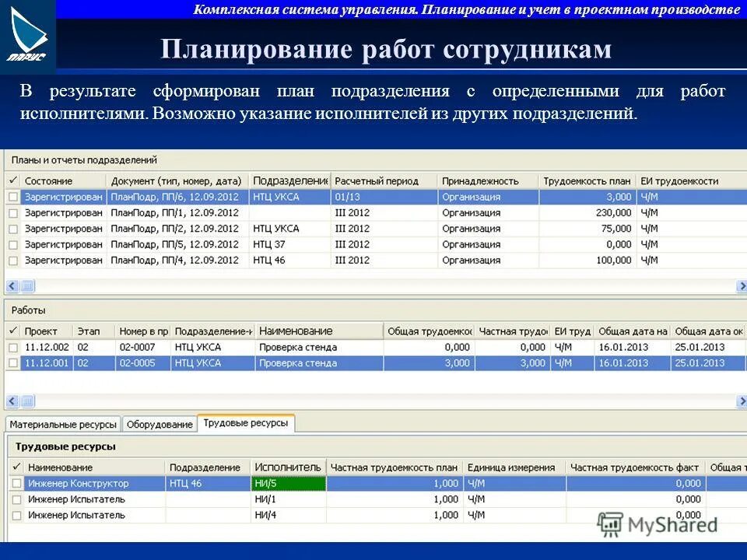Tick checkbox for plan ПП/1 row
The height and width of the screenshot is (560, 747).
[13, 213]
